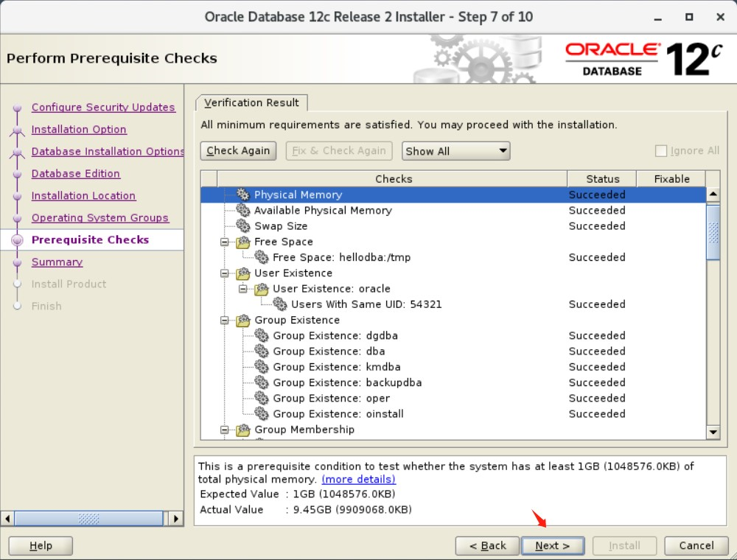Viewport: 737px width, 560px height.
Task: Go to Installation Option step
Action: tap(79, 129)
